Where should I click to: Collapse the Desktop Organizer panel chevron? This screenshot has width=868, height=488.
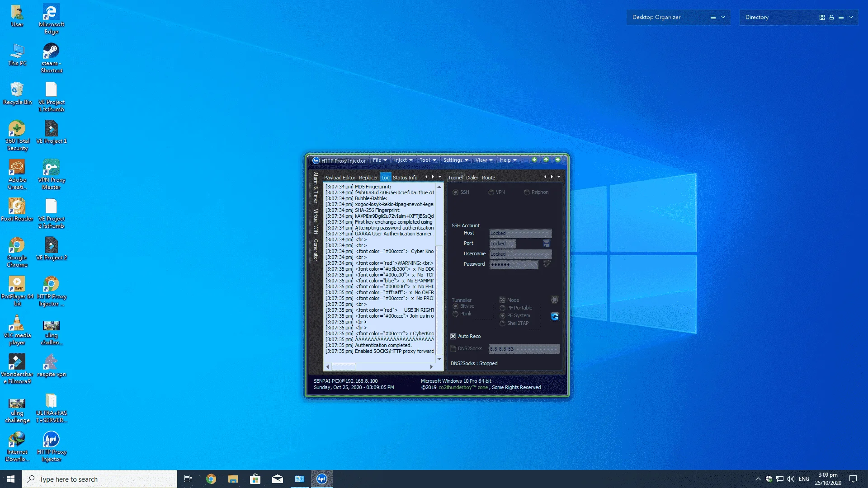723,17
